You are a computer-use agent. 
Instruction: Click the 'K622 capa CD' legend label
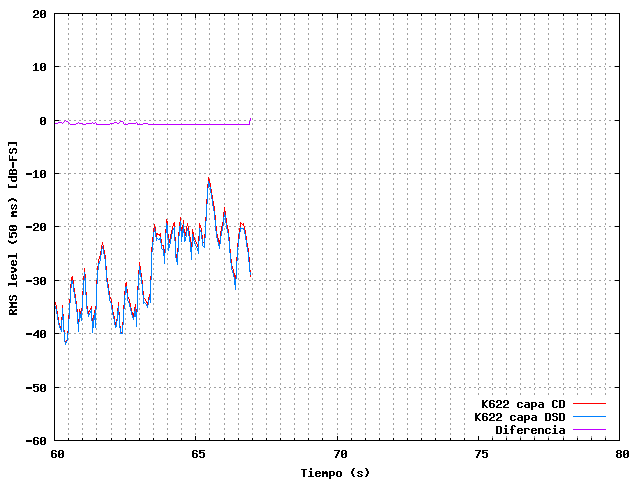point(523,404)
